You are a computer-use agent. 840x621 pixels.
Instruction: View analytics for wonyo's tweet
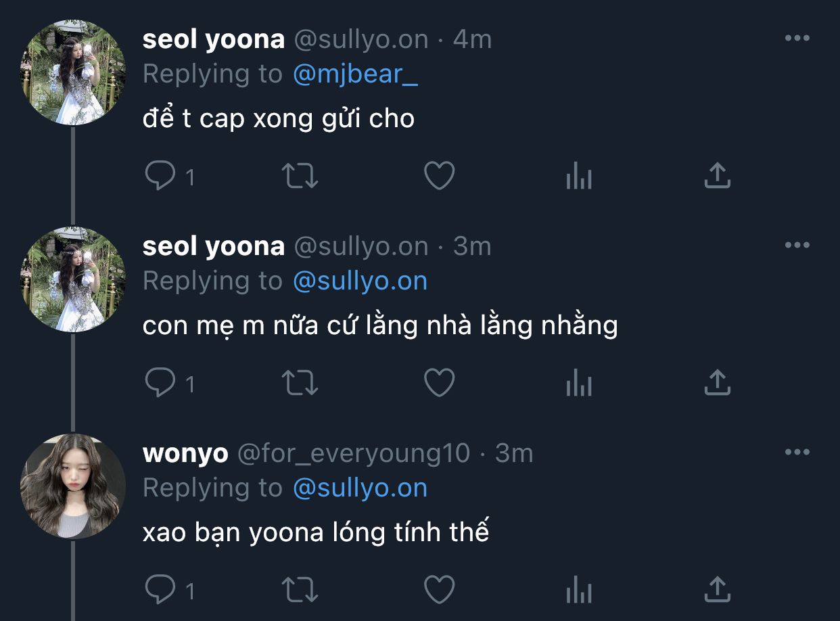click(x=578, y=590)
